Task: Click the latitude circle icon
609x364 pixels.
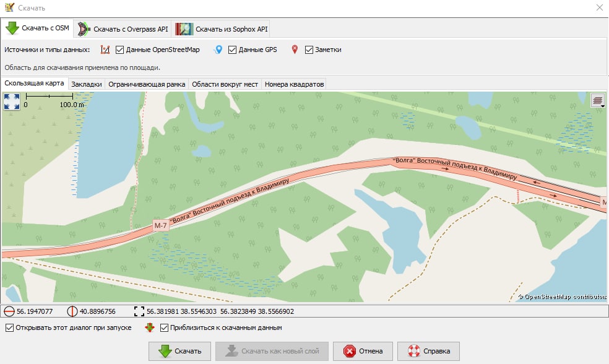Action: (x=9, y=311)
